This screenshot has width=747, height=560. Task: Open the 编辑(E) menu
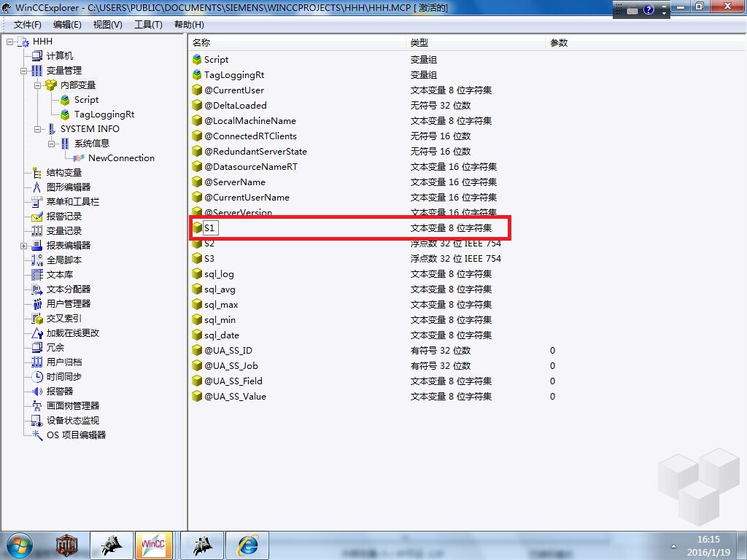coord(67,25)
